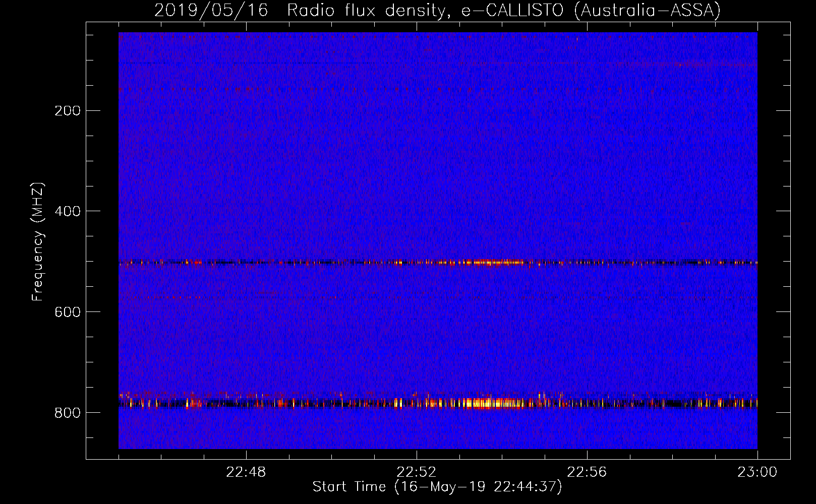Click the 400 frequency axis label

click(x=68, y=212)
